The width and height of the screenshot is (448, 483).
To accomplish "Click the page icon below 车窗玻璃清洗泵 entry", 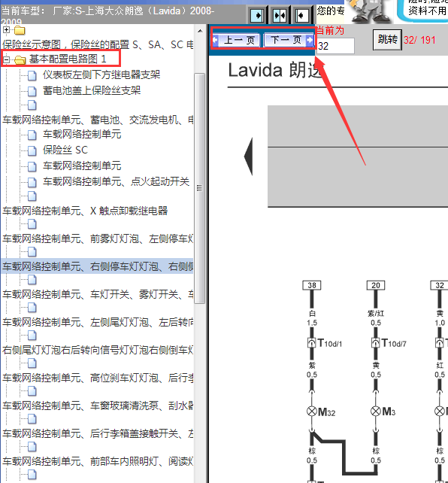I will (32, 418).
